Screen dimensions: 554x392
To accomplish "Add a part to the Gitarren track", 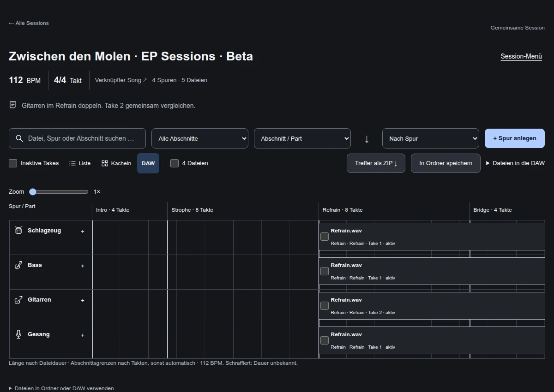I will click(83, 301).
